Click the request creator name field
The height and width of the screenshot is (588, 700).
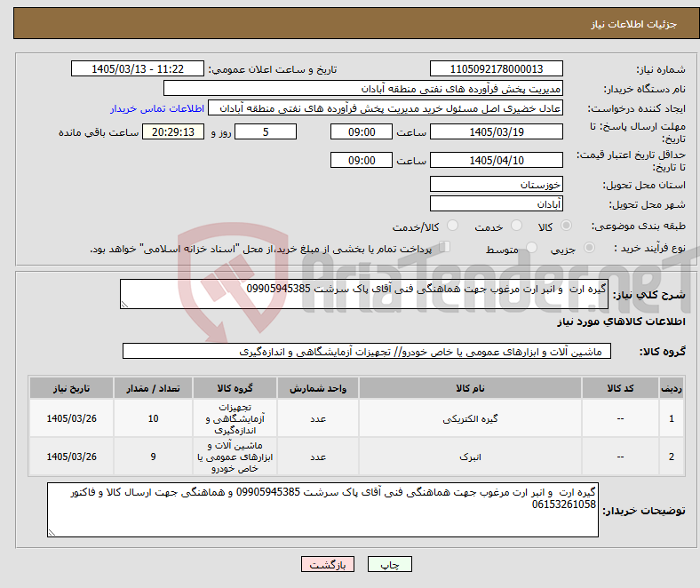tap(386, 108)
